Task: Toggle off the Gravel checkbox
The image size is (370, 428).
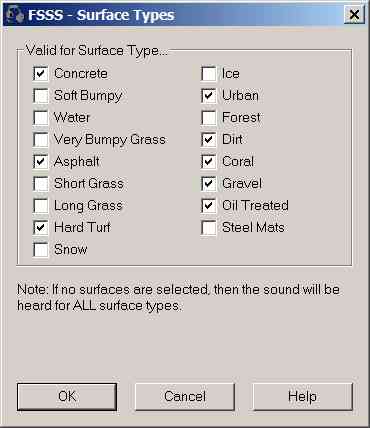Action: click(209, 184)
